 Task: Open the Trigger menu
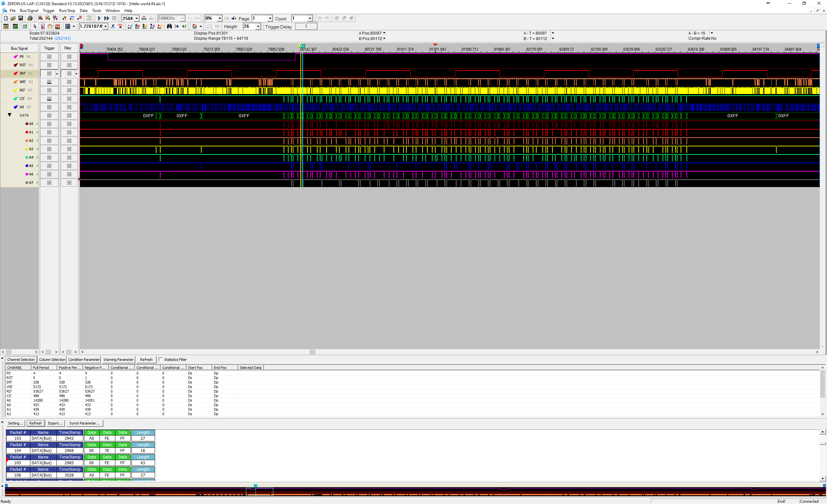[48, 10]
